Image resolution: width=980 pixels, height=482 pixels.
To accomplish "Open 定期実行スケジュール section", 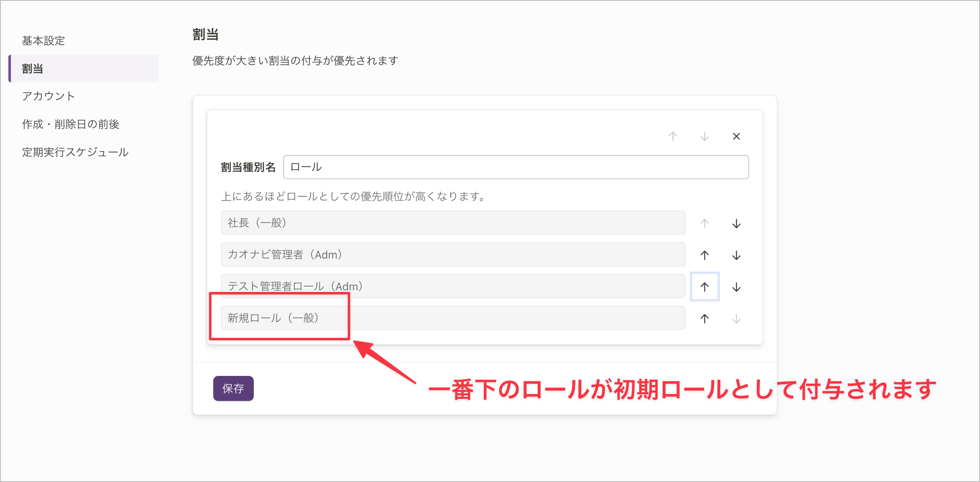I will (x=75, y=152).
